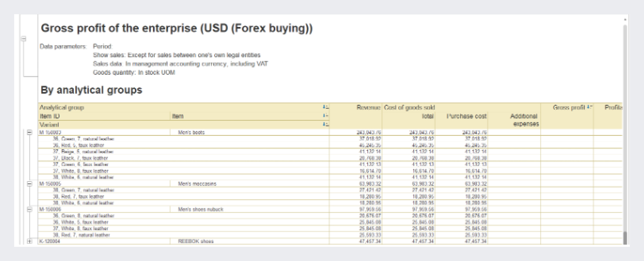The image size is (644, 261).
Task: Click sort icon in Item header row
Action: (x=326, y=116)
